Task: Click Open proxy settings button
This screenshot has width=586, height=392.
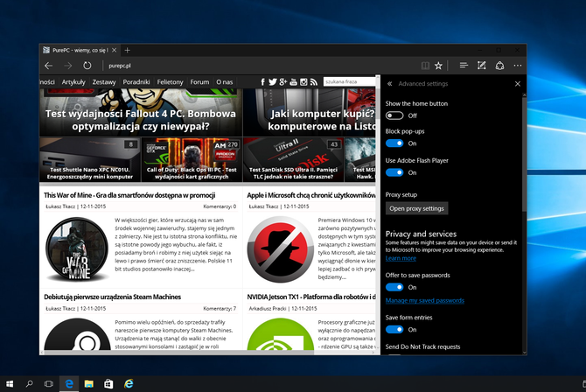Action: 417,208
